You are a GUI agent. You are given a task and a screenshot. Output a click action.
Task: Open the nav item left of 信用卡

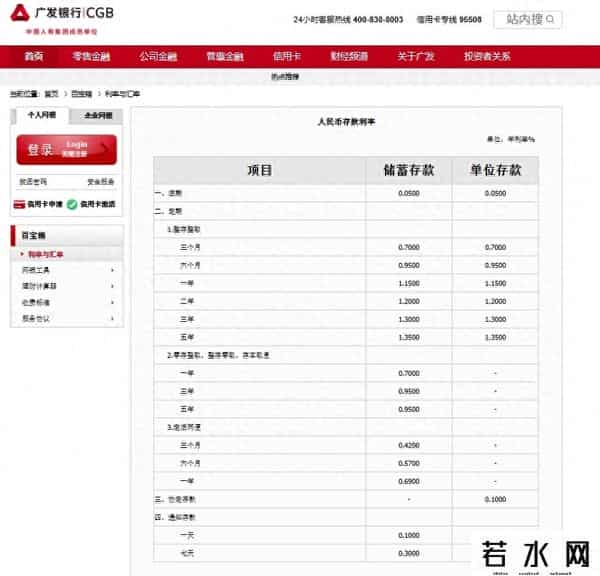[225, 57]
